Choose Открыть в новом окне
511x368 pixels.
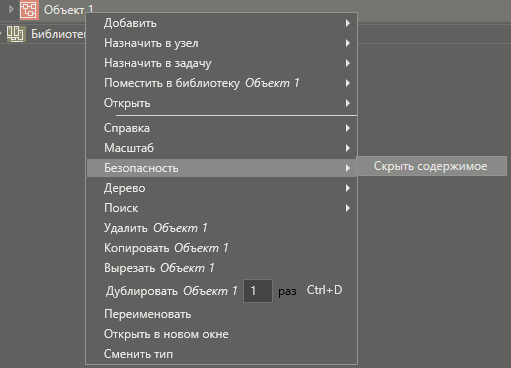click(x=222, y=334)
